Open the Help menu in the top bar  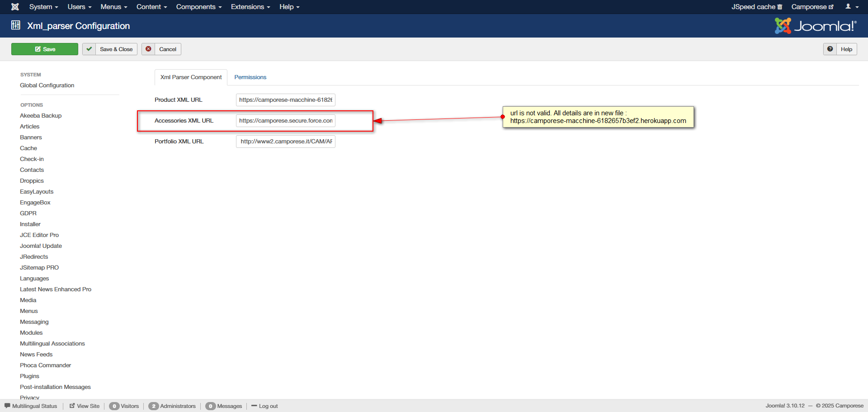point(289,7)
